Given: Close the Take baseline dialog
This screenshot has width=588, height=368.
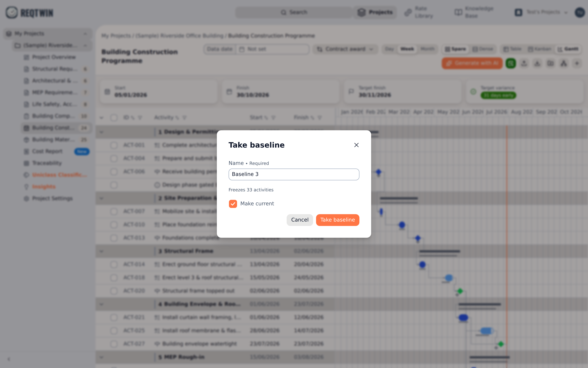Looking at the screenshot, I should 356,145.
